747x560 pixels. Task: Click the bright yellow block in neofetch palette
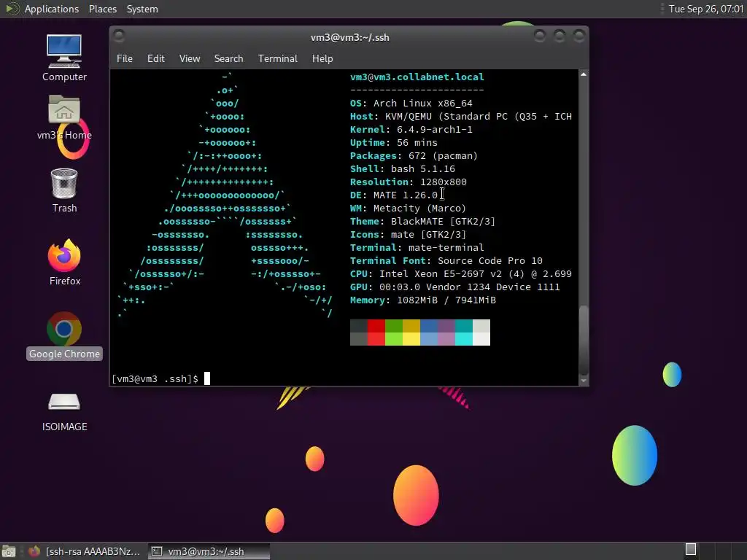[x=411, y=338]
